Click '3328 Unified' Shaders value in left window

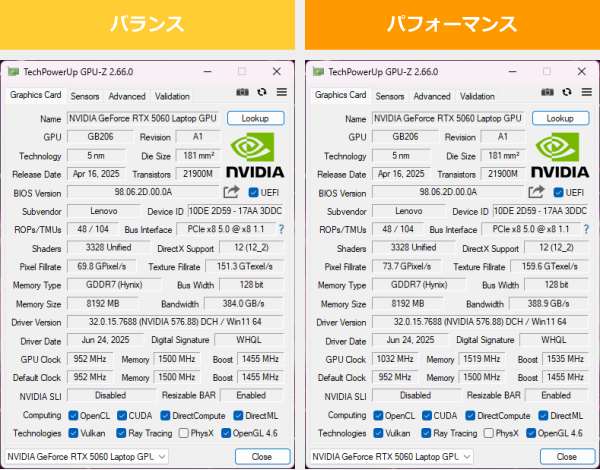109,248
